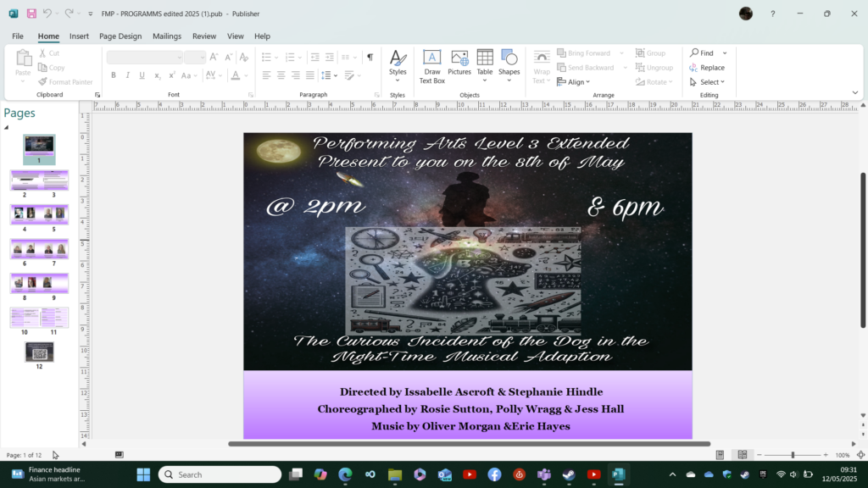Image resolution: width=868 pixels, height=488 pixels.
Task: Click the Decrease Indent icon
Action: pyautogui.click(x=315, y=57)
